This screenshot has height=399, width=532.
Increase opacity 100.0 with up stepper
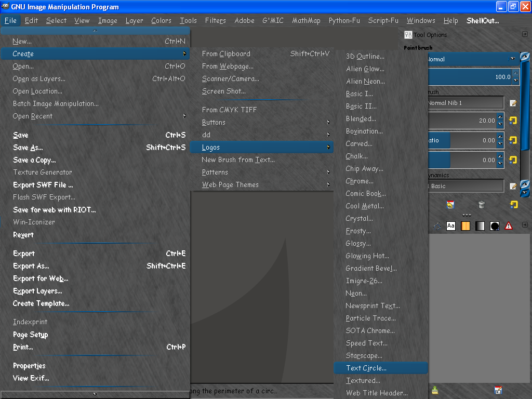pyautogui.click(x=516, y=73)
